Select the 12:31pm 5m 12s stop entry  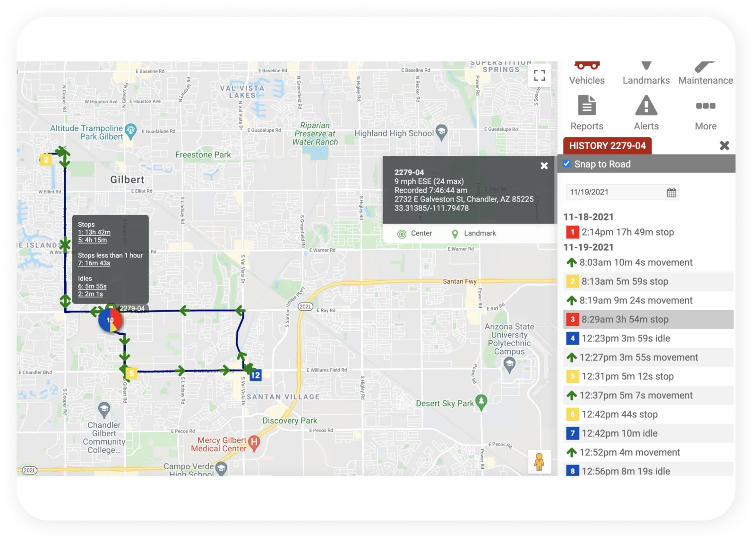coord(648,376)
